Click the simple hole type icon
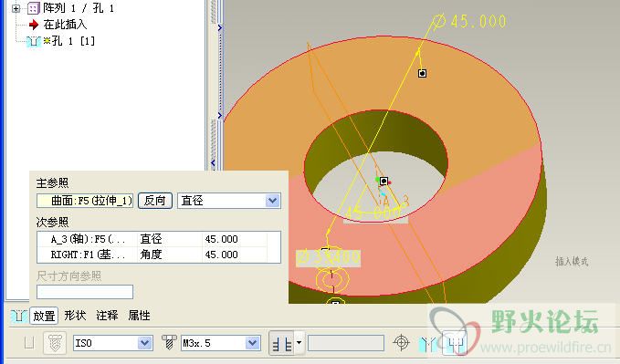The width and height of the screenshot is (620, 364). pos(29,343)
